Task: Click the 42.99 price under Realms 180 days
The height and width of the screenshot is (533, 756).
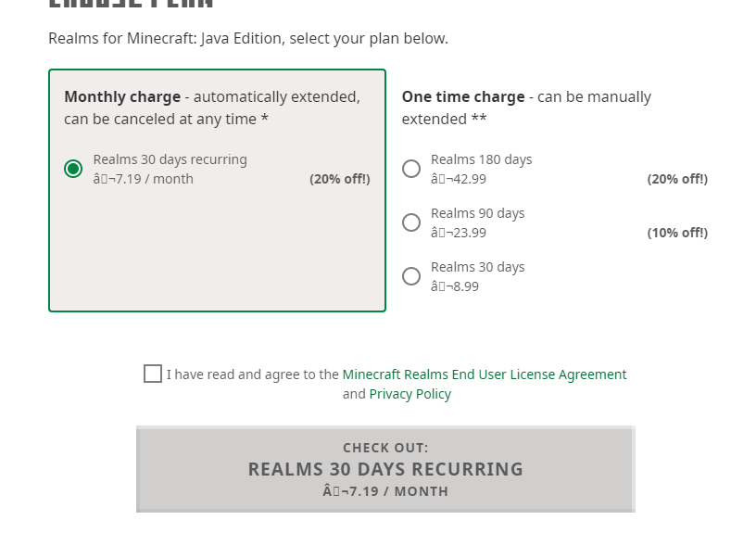Action: coord(459,179)
